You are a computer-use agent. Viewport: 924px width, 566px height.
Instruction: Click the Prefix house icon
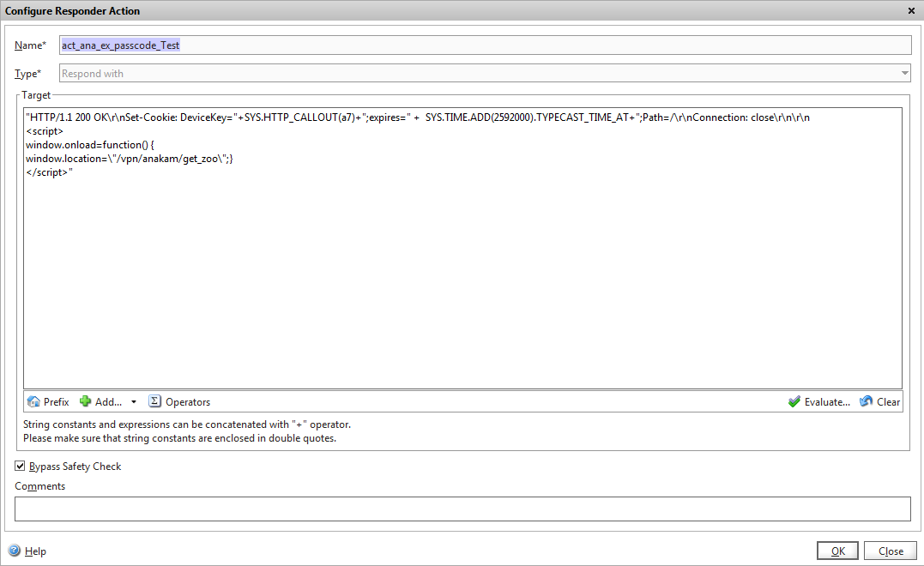tap(33, 401)
